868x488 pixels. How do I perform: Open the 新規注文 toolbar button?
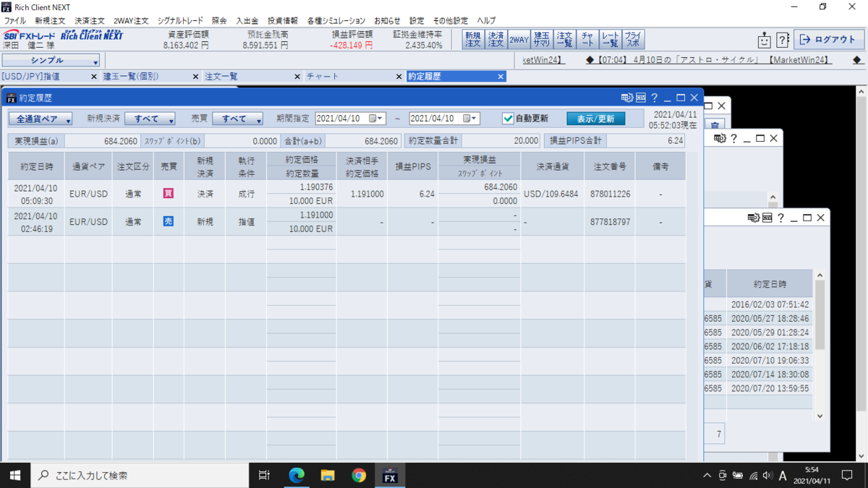click(473, 40)
